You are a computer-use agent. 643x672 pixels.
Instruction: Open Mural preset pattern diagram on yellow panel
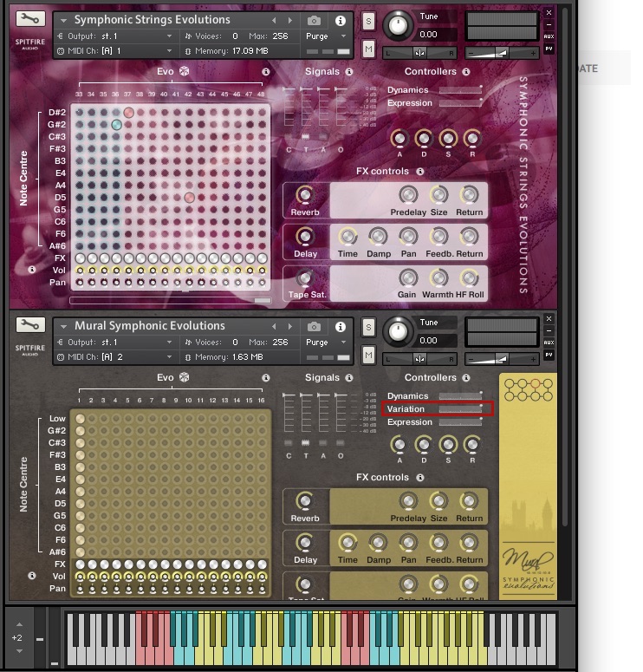coord(529,389)
